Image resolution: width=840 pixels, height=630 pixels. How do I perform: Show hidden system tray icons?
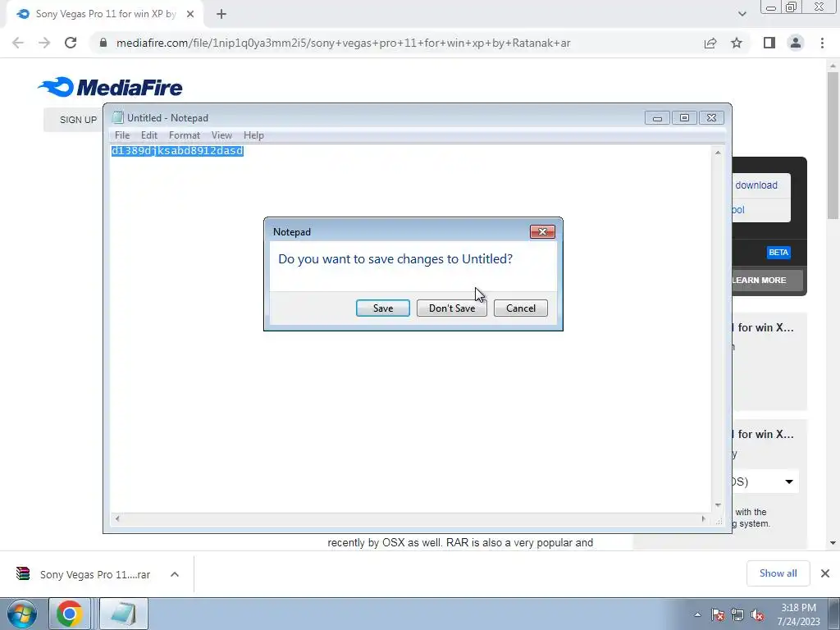[697, 615]
